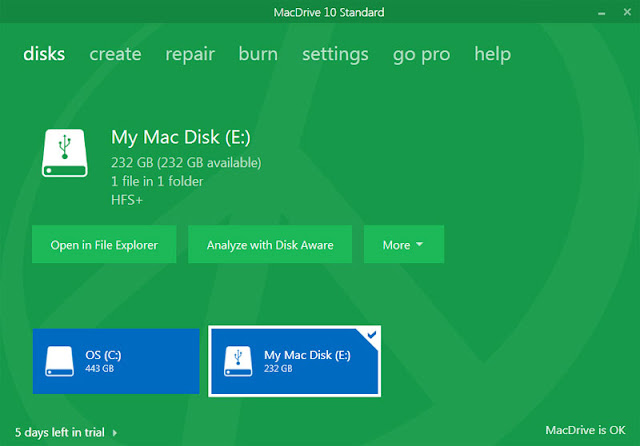Click MacDrive 10 Standard title text
The width and height of the screenshot is (640, 446).
(x=329, y=12)
